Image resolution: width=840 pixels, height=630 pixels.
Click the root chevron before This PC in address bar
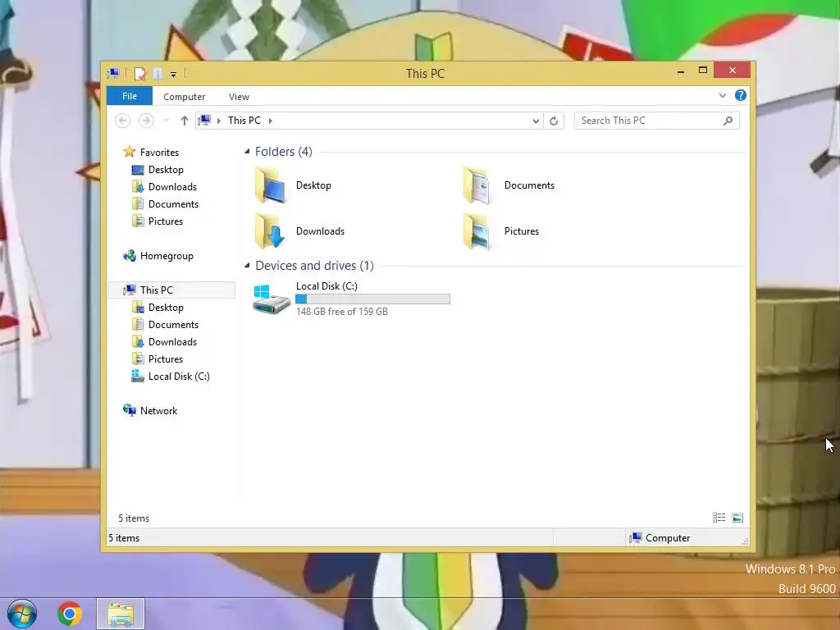click(x=218, y=121)
